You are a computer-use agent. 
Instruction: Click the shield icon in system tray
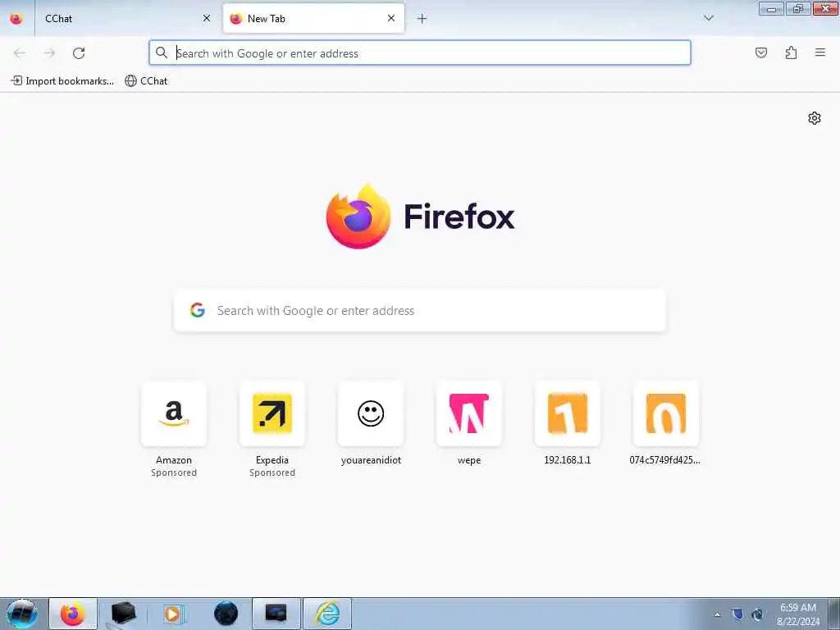737,614
